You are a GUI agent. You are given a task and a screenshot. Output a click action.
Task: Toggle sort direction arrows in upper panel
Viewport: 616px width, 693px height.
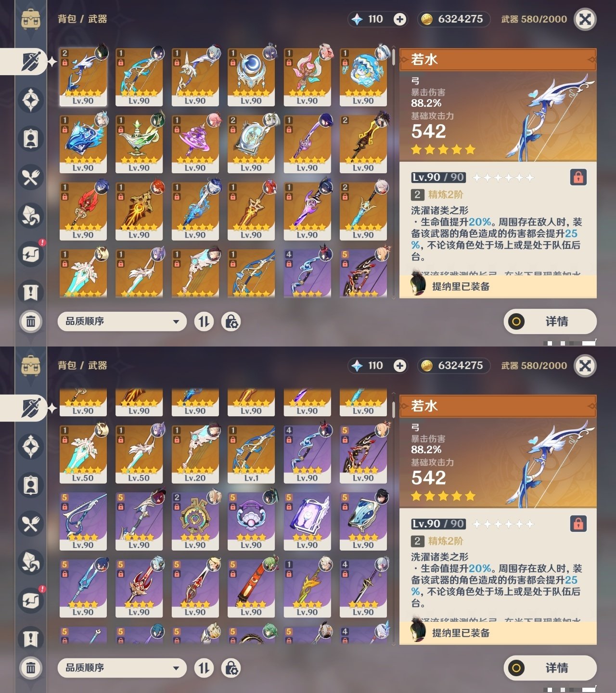pos(204,321)
